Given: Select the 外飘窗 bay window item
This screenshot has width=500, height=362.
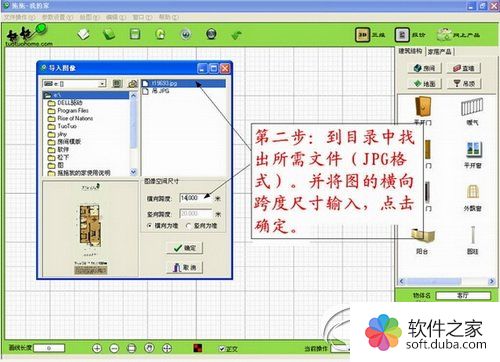Looking at the screenshot, I should pos(473,197).
